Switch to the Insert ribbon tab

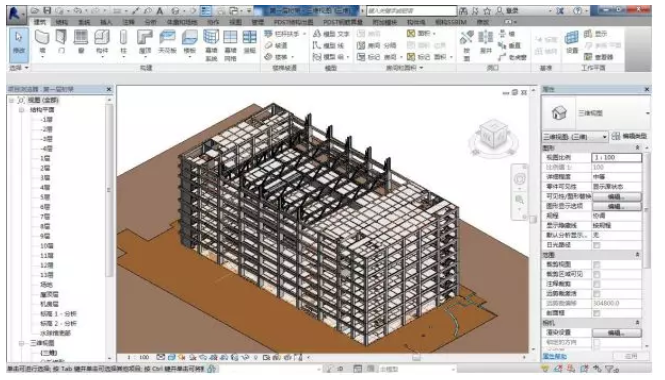[x=106, y=22]
